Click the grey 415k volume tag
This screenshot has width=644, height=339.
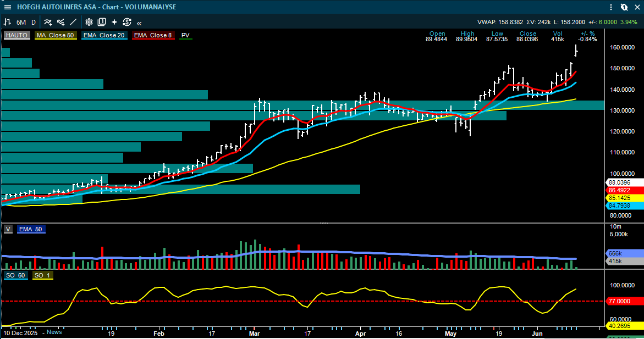tap(624, 261)
